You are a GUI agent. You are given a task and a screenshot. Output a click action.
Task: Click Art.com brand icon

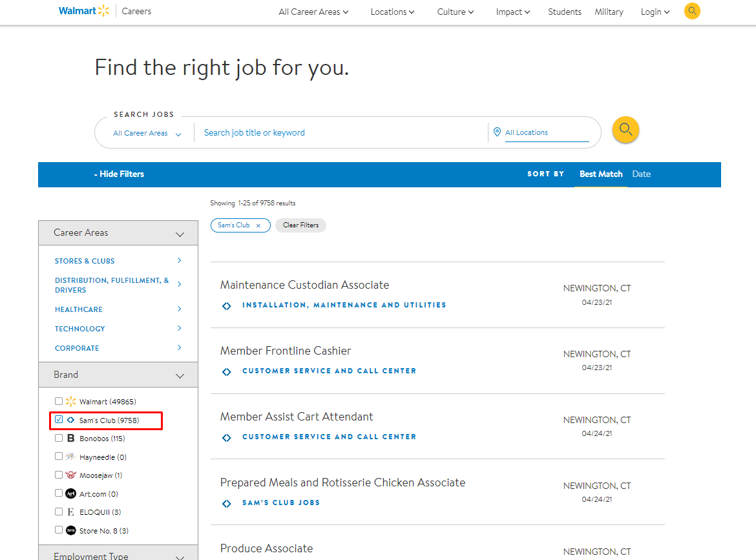tap(71, 493)
